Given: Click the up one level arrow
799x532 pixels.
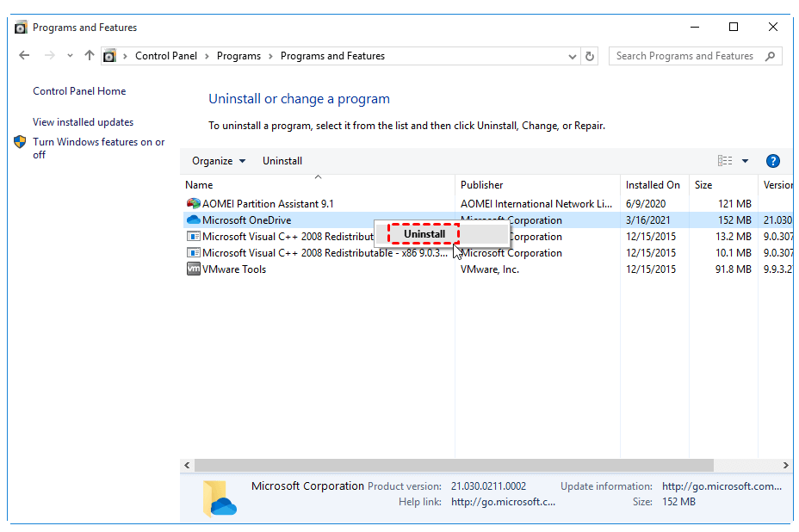Looking at the screenshot, I should (x=90, y=56).
